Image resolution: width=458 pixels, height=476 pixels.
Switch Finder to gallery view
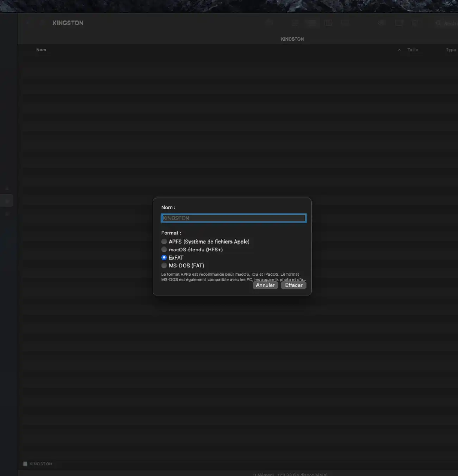pos(345,23)
